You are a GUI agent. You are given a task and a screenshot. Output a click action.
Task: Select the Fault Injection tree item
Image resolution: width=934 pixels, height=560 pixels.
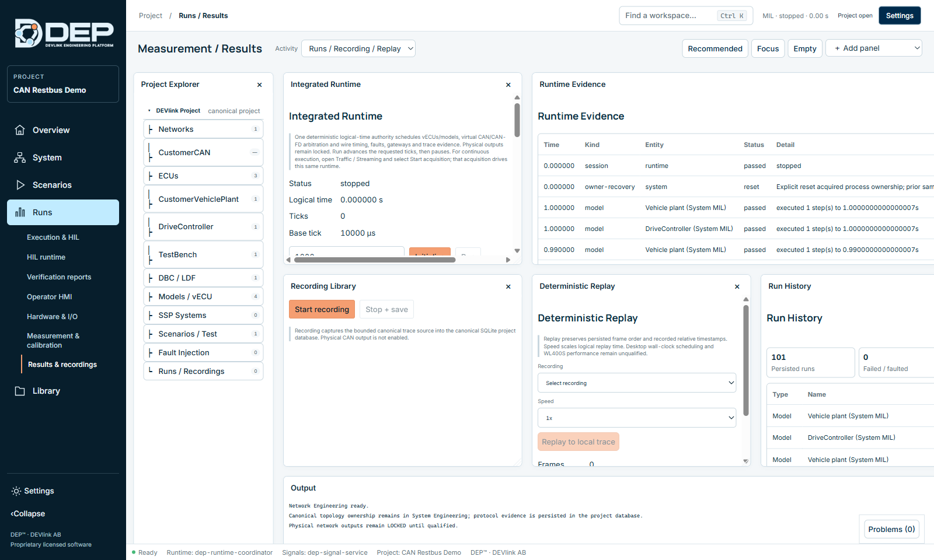click(203, 352)
